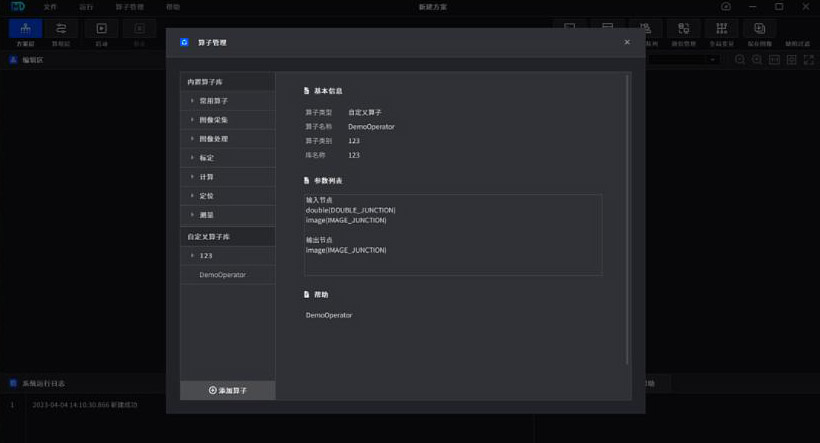The height and width of the screenshot is (443, 820).
Task: Click the plus icon on 添加算子
Action: 212,390
